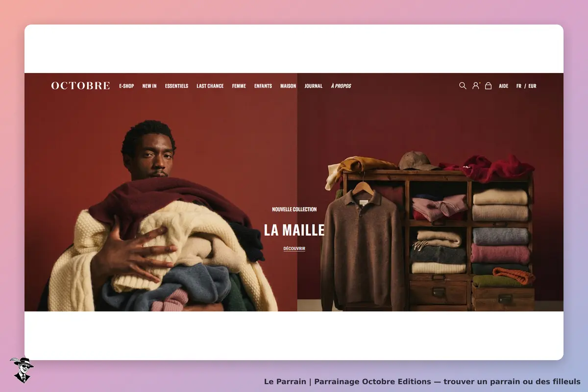The height and width of the screenshot is (392, 588).
Task: Open the À PROPOS menu item
Action: click(341, 86)
